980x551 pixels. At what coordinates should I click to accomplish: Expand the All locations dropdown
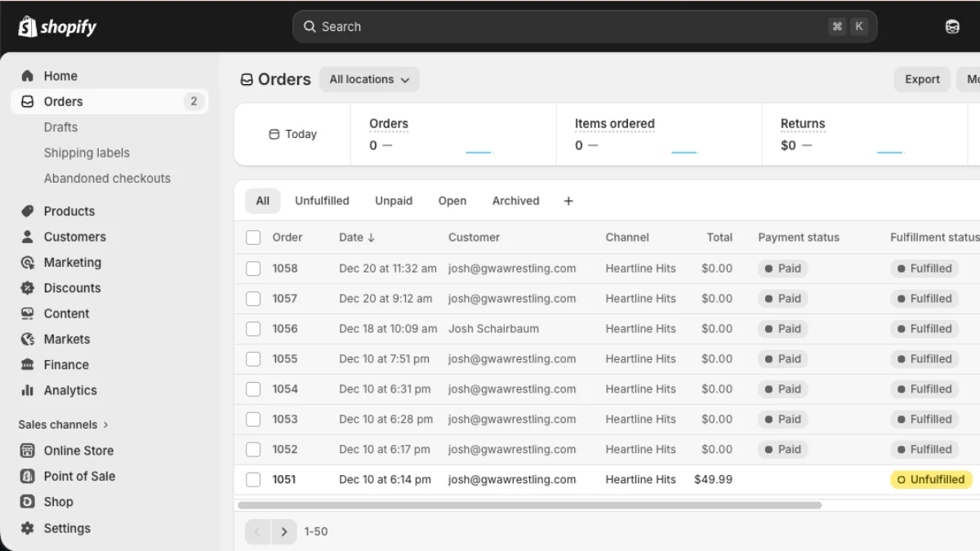pyautogui.click(x=369, y=79)
